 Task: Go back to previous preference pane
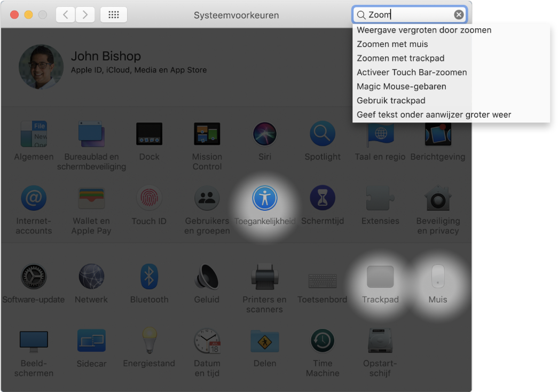point(66,14)
